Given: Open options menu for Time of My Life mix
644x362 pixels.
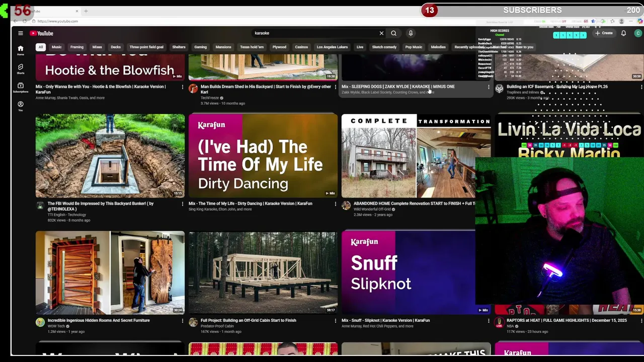Looking at the screenshot, I should coord(336,204).
